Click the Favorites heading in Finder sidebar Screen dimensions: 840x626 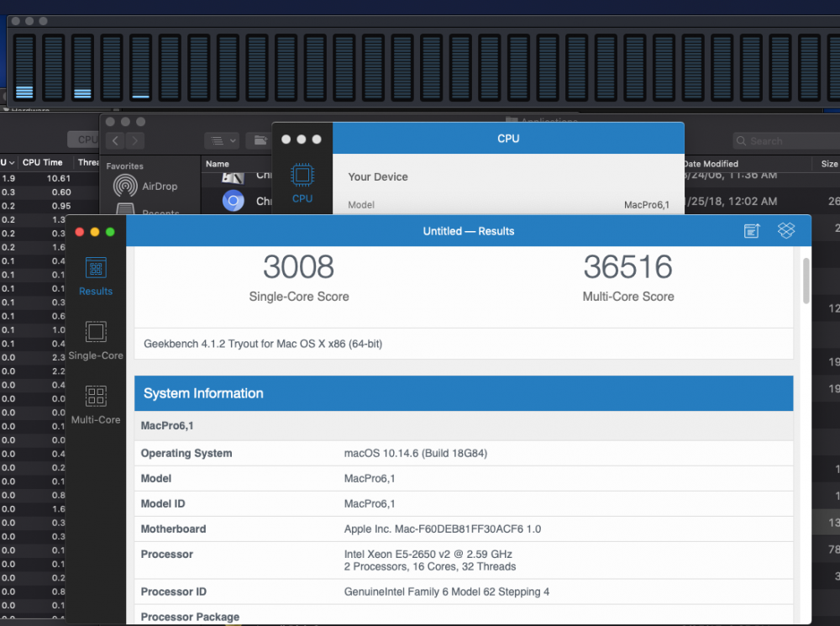coord(125,166)
